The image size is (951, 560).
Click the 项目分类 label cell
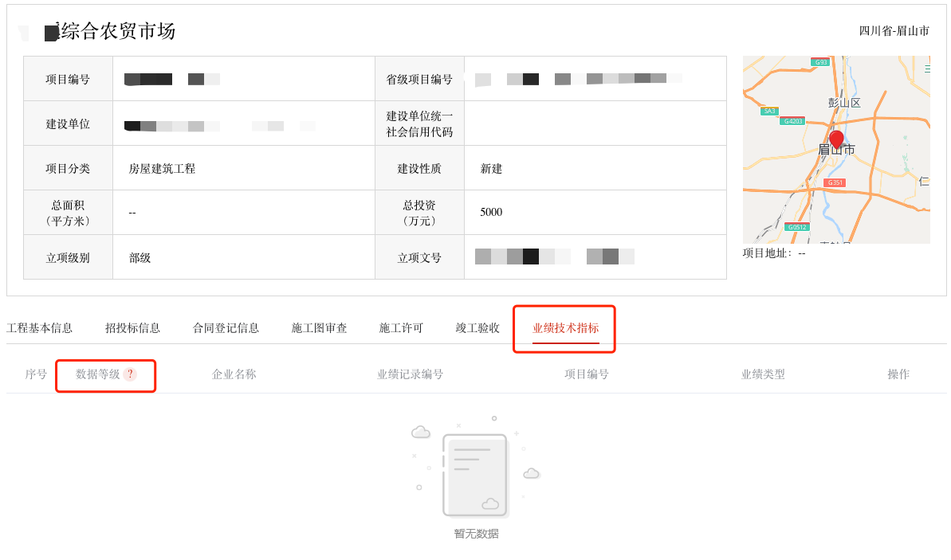click(x=68, y=169)
